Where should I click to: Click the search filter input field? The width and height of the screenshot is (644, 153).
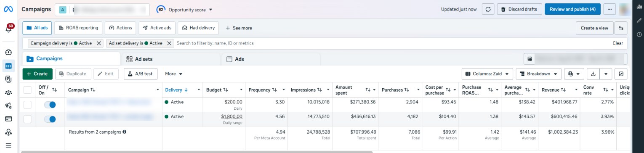click(x=391, y=43)
